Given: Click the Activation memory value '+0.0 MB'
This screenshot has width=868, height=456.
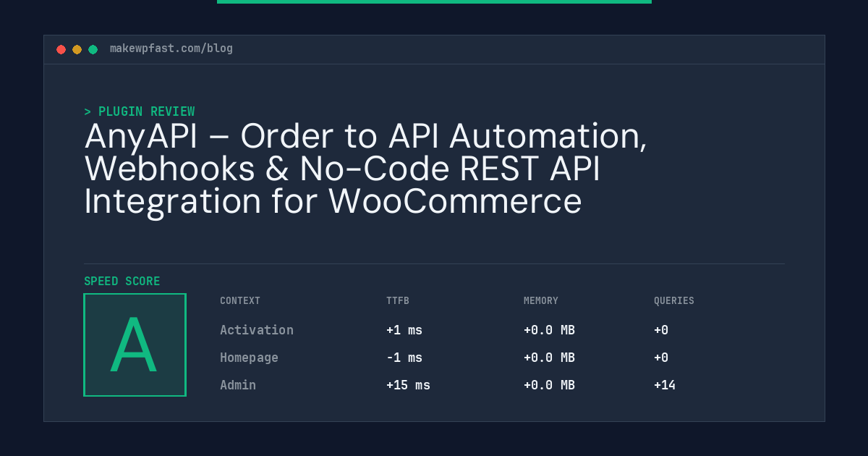Looking at the screenshot, I should [x=549, y=330].
